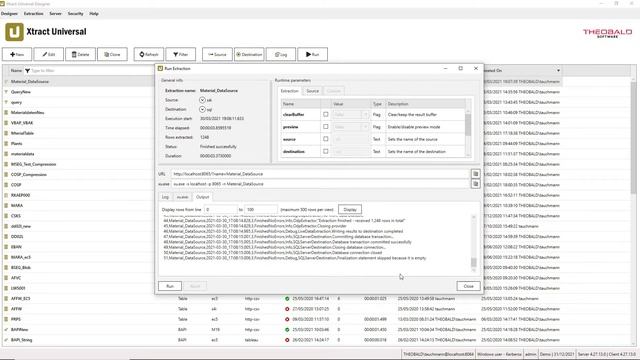Open the Help menu
The height and width of the screenshot is (360, 640).
94,13
